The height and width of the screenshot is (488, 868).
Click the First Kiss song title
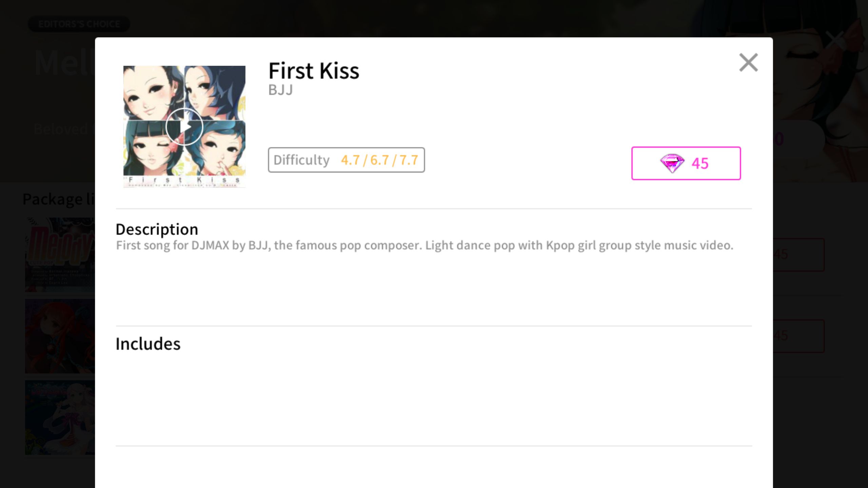point(314,71)
